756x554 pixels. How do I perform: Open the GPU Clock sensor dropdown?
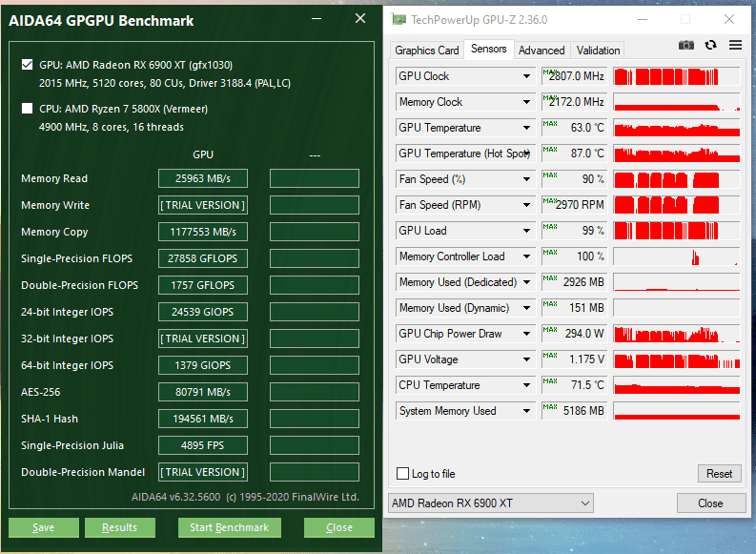pos(526,76)
